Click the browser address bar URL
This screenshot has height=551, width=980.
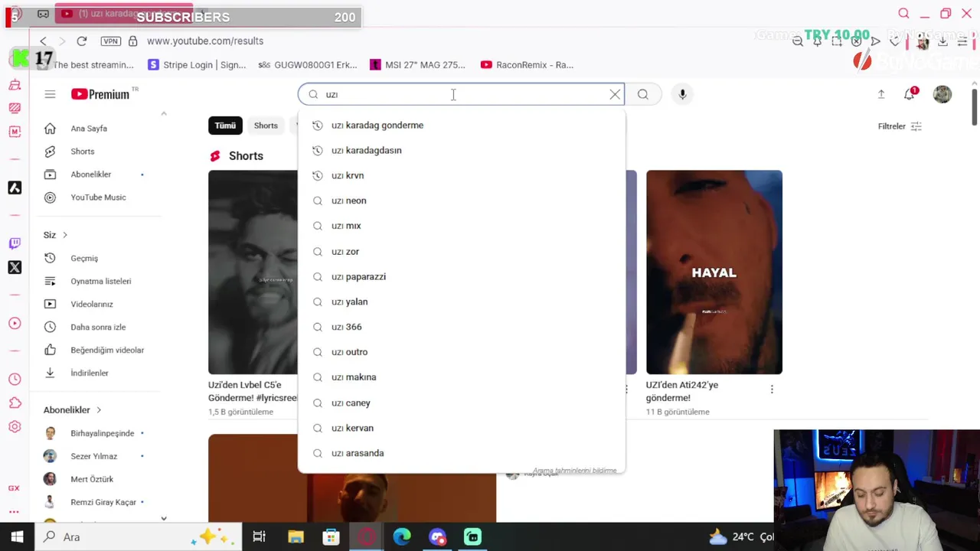click(205, 41)
